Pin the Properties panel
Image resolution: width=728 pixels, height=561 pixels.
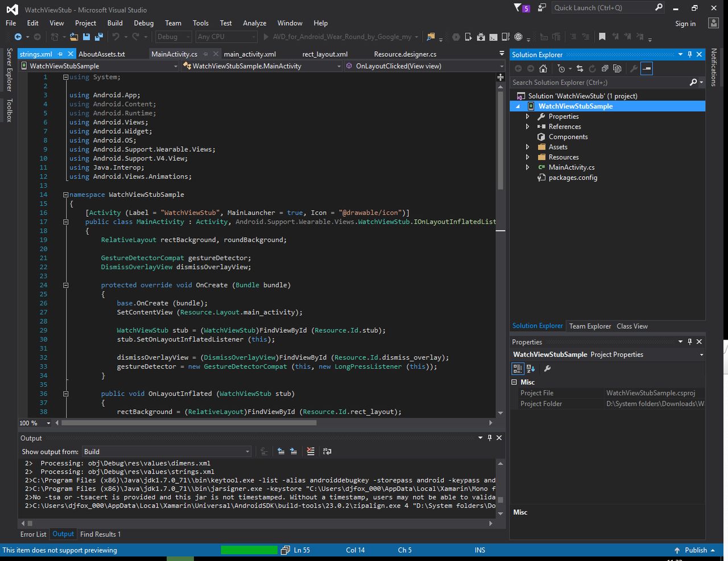click(x=690, y=341)
